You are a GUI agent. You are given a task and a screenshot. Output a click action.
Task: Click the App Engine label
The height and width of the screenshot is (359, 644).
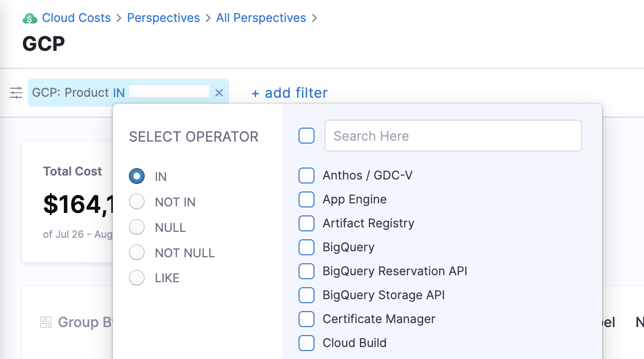click(x=355, y=199)
